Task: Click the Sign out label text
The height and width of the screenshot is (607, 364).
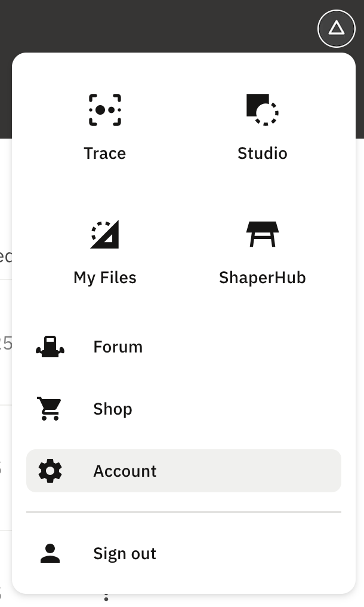Action: [x=124, y=553]
